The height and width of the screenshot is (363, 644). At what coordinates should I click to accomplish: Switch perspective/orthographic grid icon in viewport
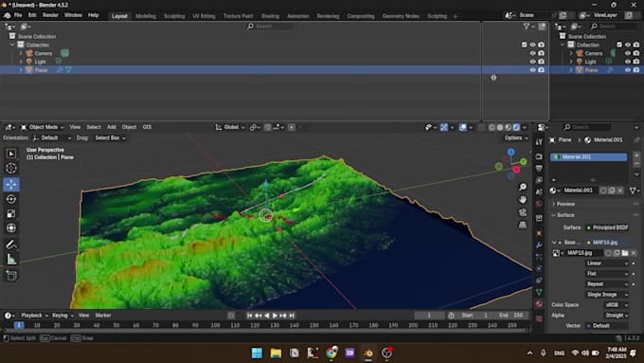point(523,225)
